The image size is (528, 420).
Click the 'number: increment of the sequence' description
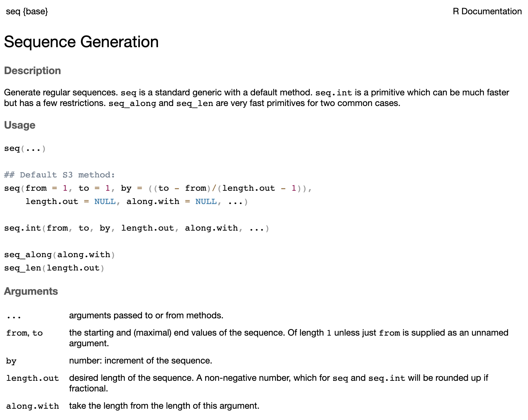tap(140, 361)
